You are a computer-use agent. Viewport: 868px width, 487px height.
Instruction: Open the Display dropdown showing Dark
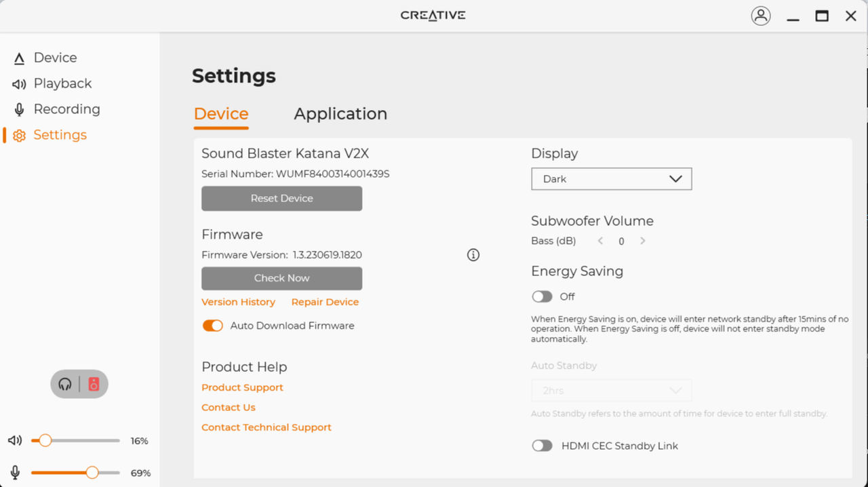(x=611, y=179)
